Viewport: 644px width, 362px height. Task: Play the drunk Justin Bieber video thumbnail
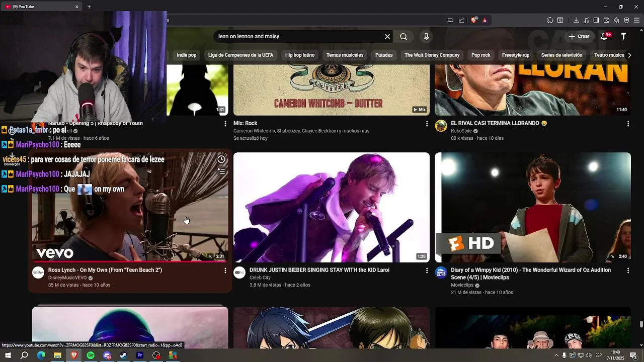tap(332, 207)
